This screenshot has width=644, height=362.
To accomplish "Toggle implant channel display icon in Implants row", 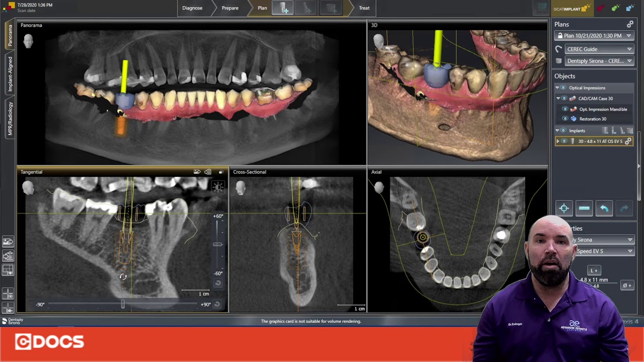I will point(614,131).
